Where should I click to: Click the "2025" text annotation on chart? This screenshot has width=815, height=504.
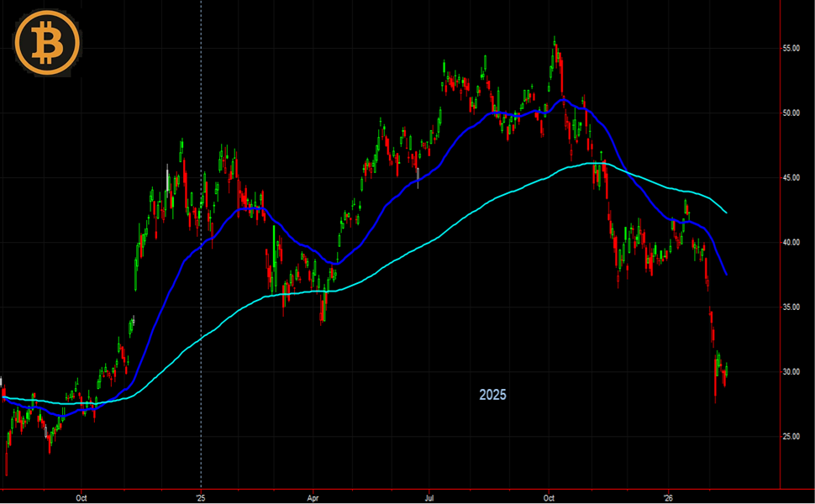click(492, 394)
